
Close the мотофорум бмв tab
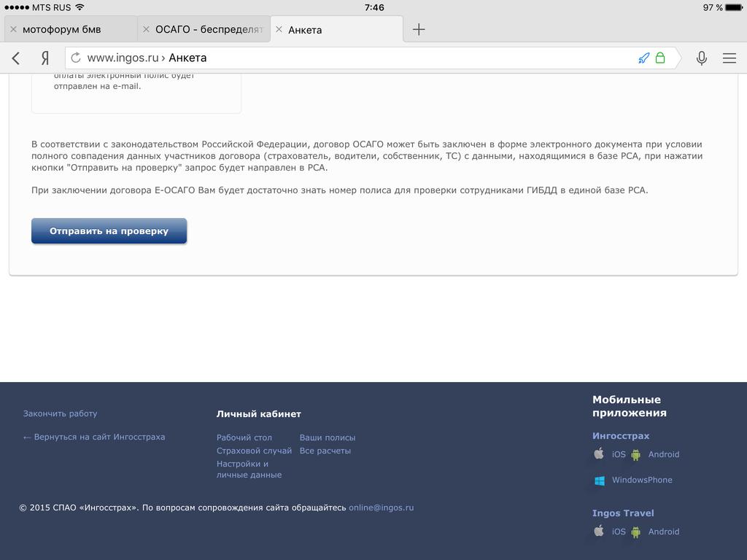coord(13,30)
